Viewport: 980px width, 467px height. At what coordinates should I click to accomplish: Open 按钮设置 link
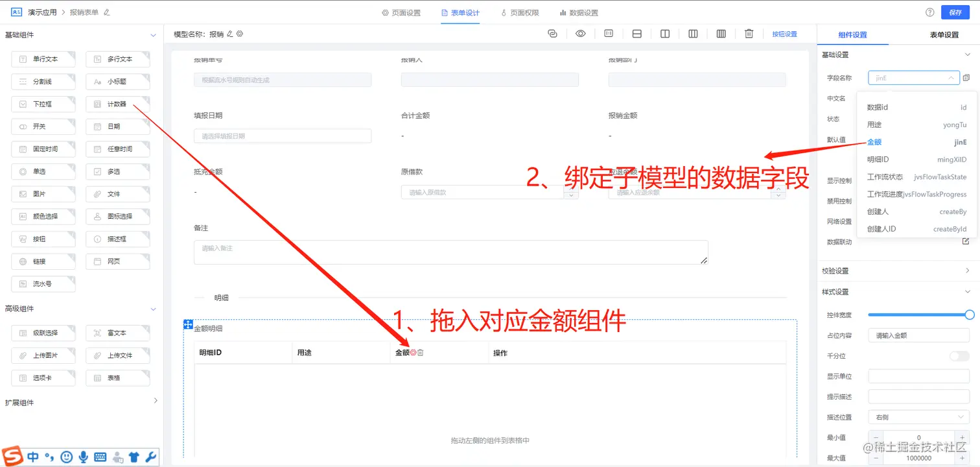click(784, 34)
